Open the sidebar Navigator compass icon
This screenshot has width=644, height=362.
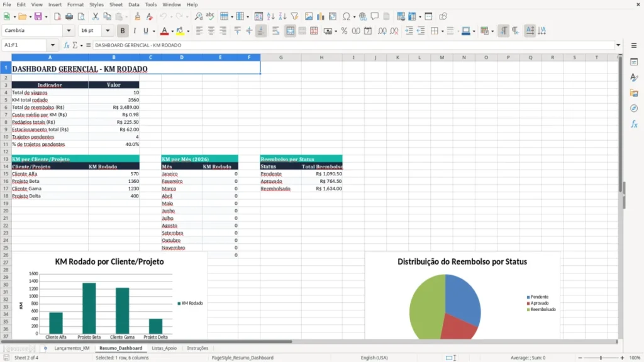click(634, 108)
